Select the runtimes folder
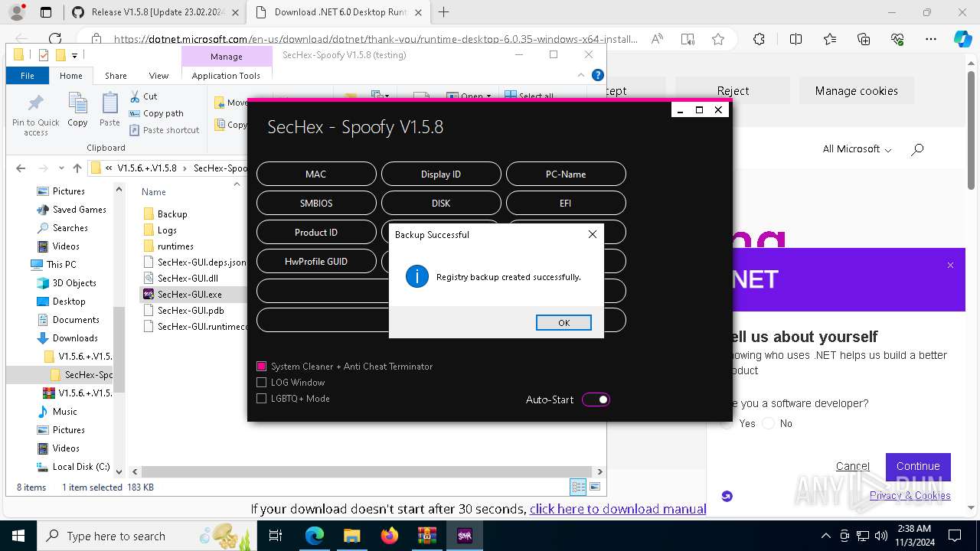980x551 pixels. [175, 246]
